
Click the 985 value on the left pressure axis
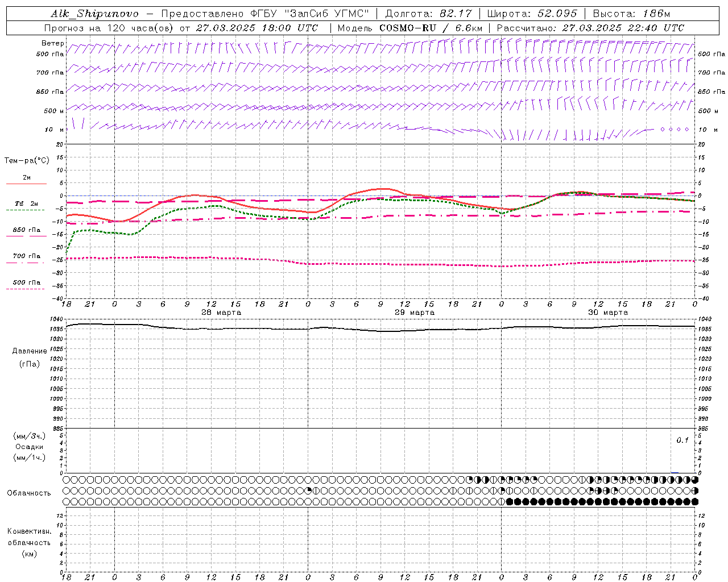pyautogui.click(x=57, y=429)
